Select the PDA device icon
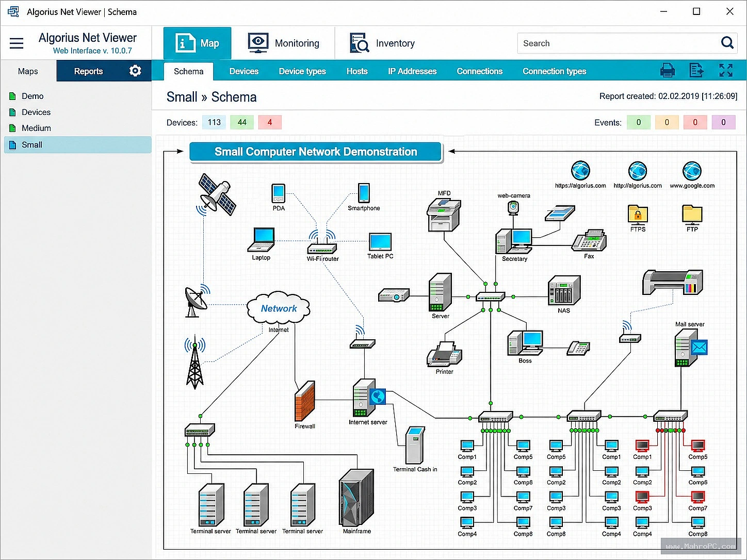 click(x=279, y=193)
